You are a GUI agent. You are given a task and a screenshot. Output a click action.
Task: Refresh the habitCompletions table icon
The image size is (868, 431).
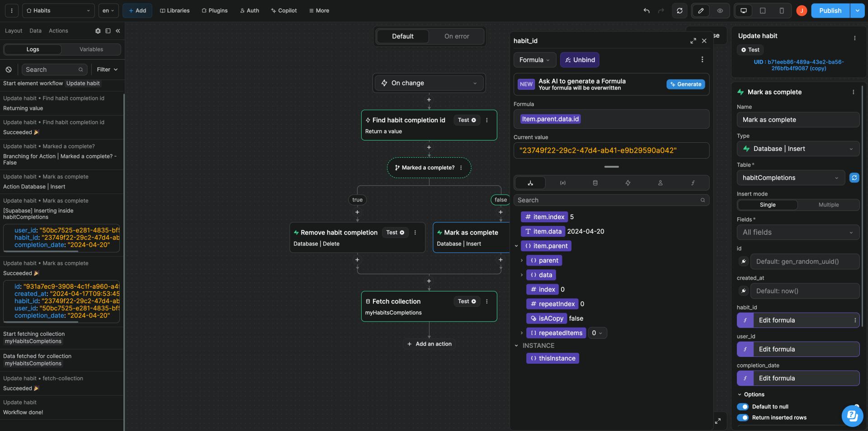[x=854, y=178]
